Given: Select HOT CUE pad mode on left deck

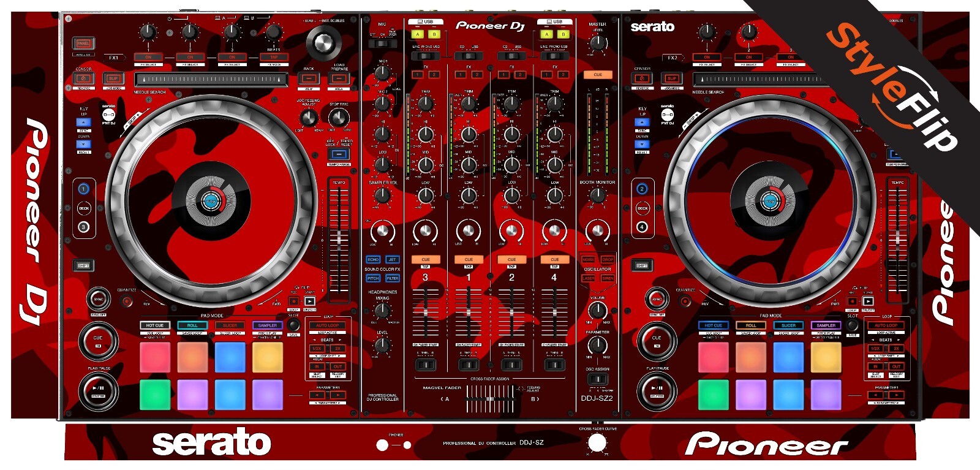Looking at the screenshot, I should pos(155,325).
